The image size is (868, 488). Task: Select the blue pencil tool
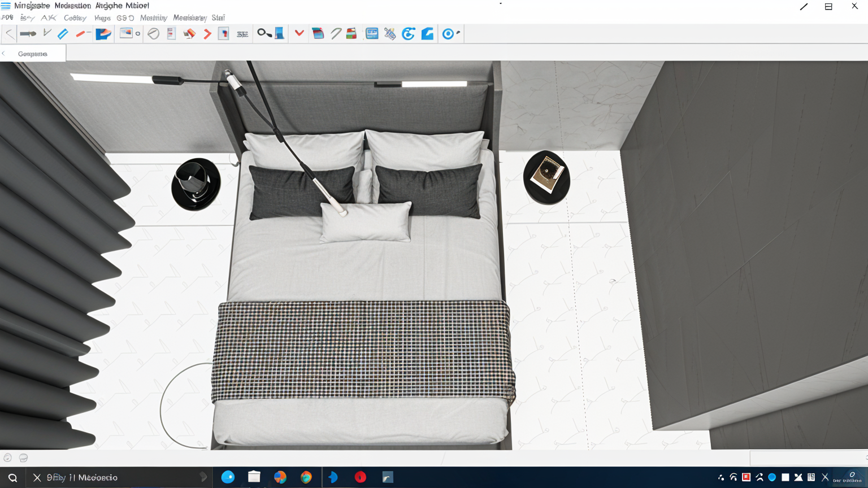click(x=63, y=34)
